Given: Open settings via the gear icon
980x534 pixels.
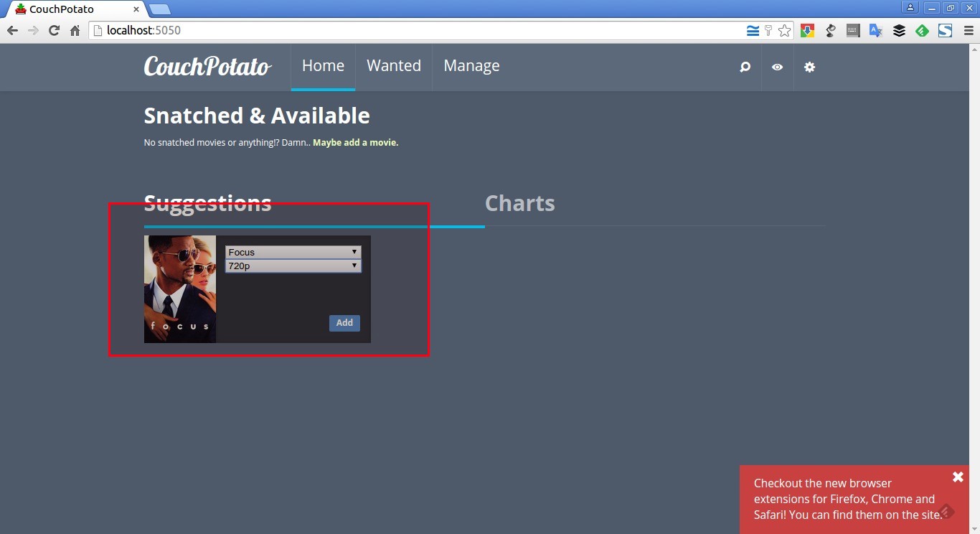Looking at the screenshot, I should [809, 67].
